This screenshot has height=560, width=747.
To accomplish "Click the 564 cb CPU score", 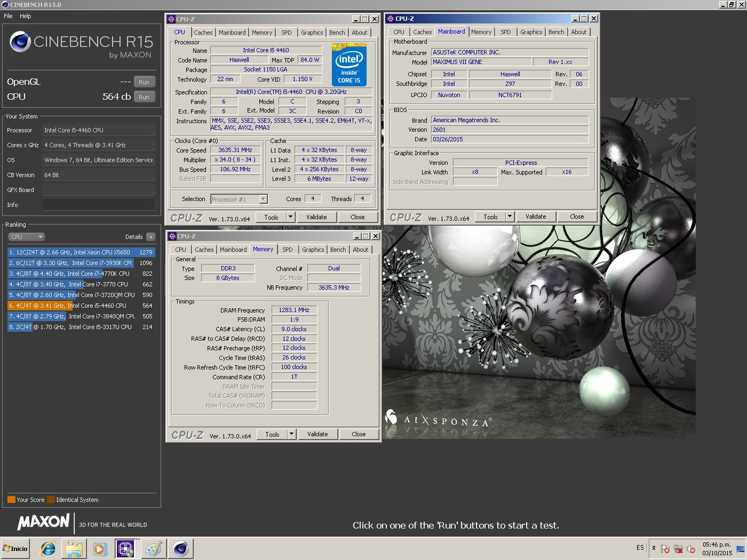I will click(x=116, y=97).
